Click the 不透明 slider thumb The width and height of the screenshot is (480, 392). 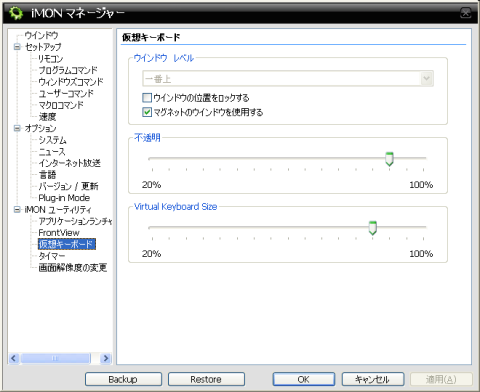pyautogui.click(x=389, y=159)
